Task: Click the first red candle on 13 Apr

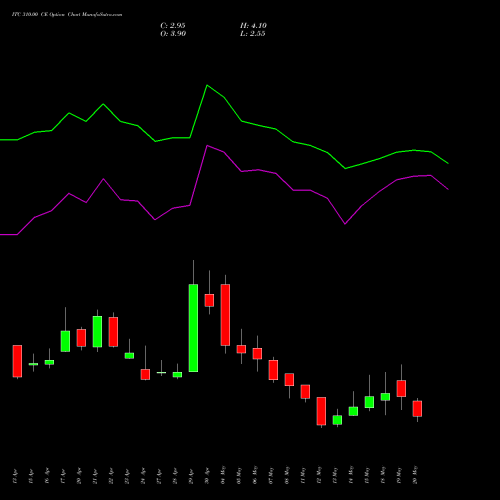Action: click(17, 361)
